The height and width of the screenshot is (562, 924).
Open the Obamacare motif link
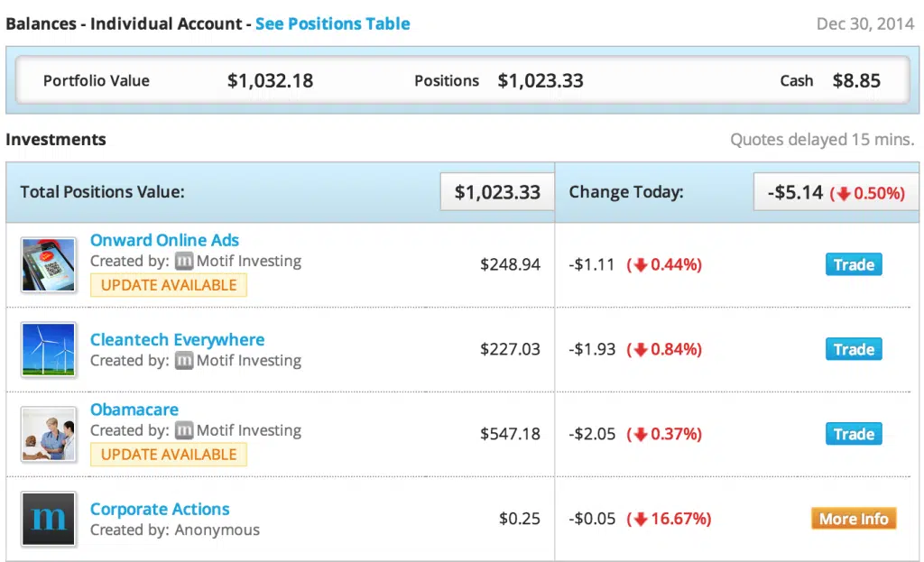pyautogui.click(x=134, y=410)
